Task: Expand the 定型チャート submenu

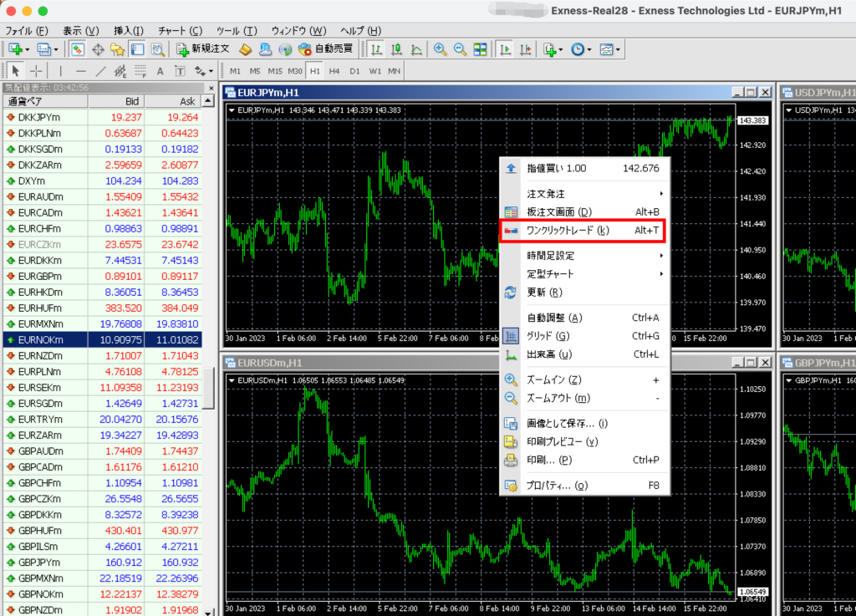Action: (584, 274)
